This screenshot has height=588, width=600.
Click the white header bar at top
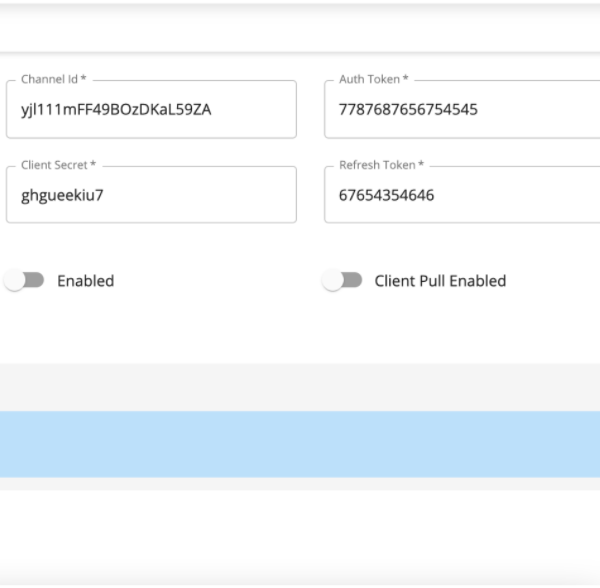click(300, 28)
